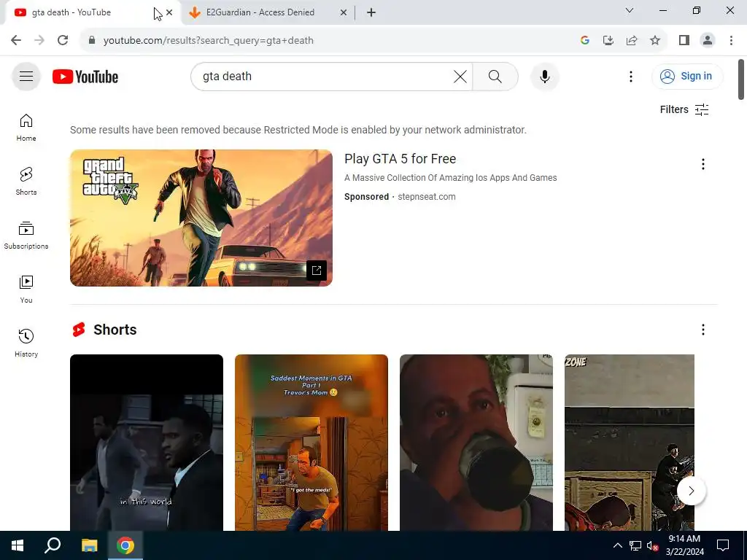Click the install app icon in address bar

pyautogui.click(x=608, y=40)
